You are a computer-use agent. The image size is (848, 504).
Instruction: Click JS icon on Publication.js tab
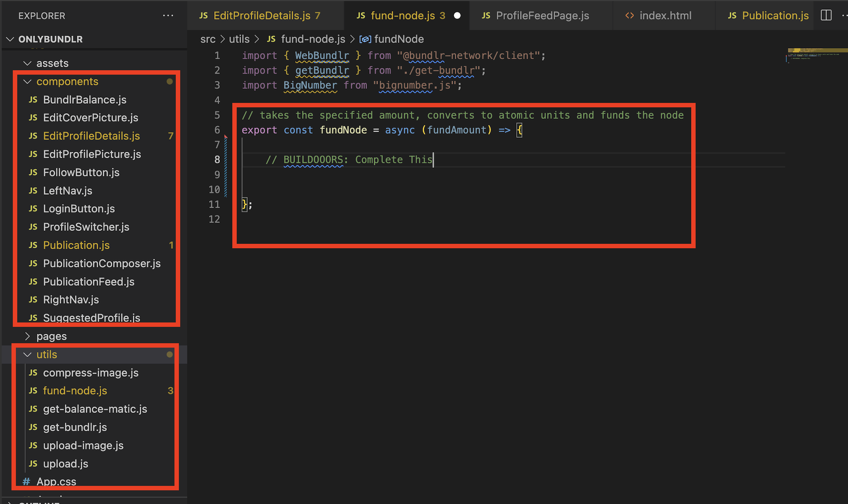pyautogui.click(x=732, y=15)
